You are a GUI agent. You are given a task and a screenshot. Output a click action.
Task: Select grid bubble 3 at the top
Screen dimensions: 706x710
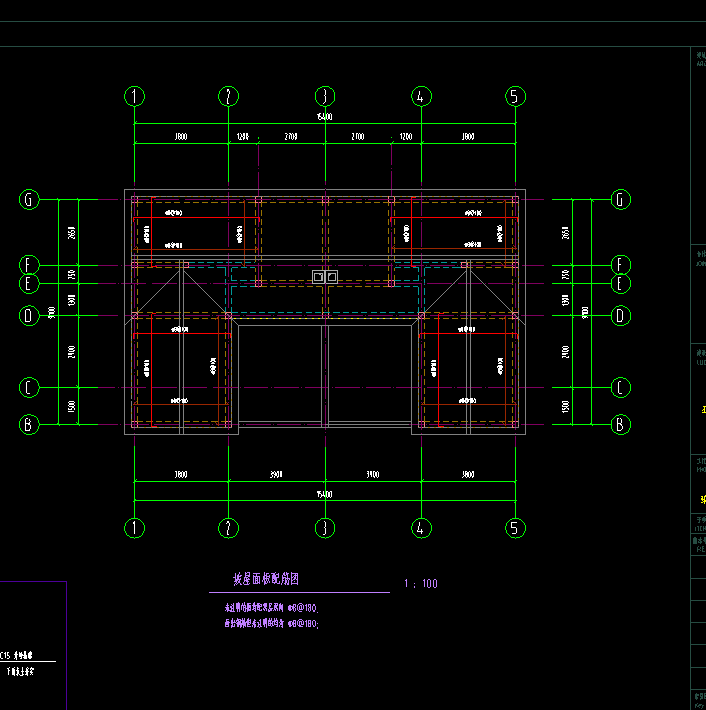click(325, 96)
